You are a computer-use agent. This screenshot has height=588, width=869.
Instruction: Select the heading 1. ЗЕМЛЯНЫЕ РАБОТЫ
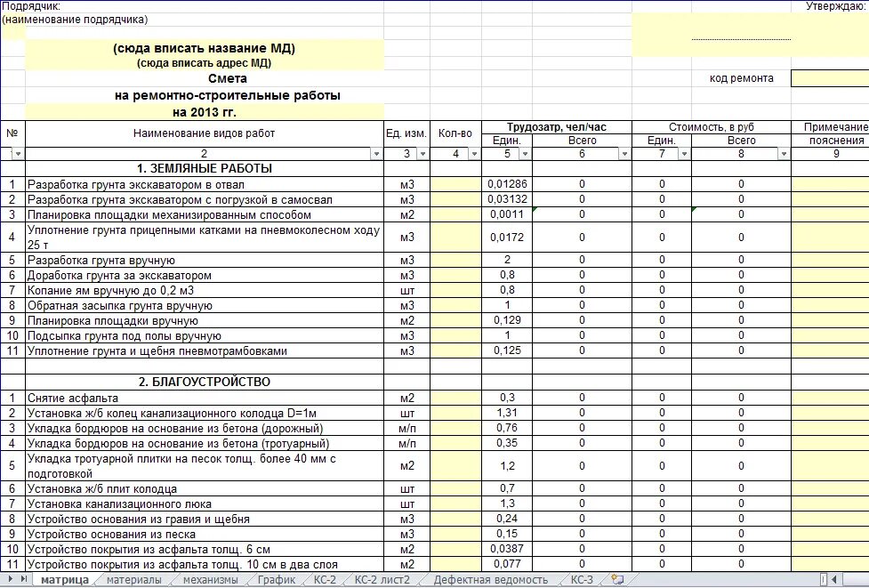(x=205, y=168)
